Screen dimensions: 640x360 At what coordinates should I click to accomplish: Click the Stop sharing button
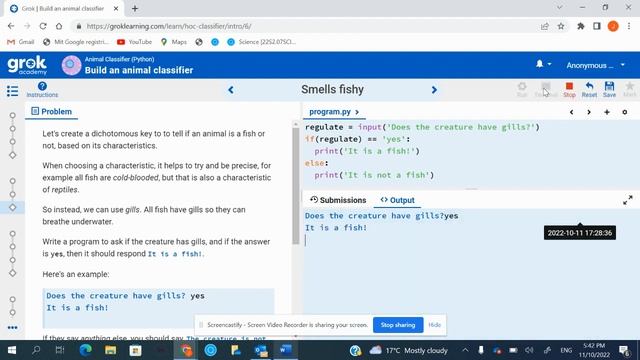pyautogui.click(x=398, y=325)
